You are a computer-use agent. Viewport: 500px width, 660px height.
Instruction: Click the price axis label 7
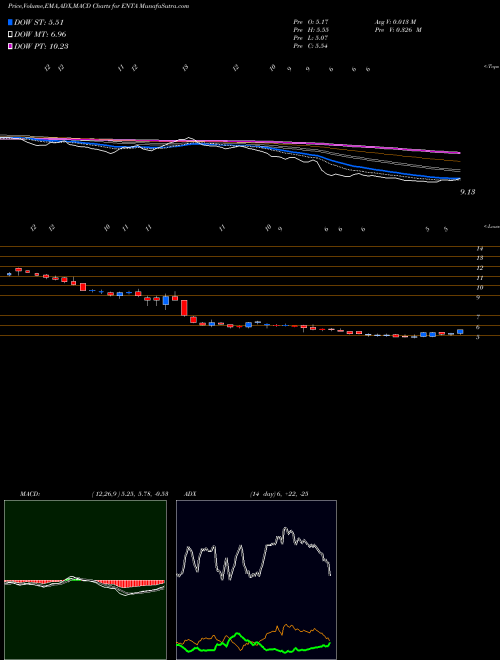pyautogui.click(x=478, y=317)
